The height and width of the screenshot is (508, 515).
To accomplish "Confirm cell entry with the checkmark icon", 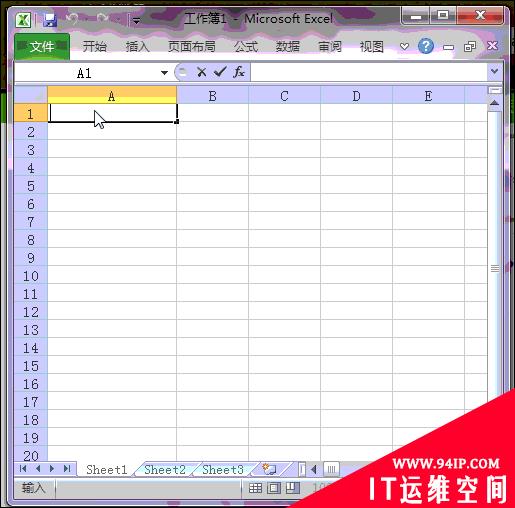I will tap(220, 72).
